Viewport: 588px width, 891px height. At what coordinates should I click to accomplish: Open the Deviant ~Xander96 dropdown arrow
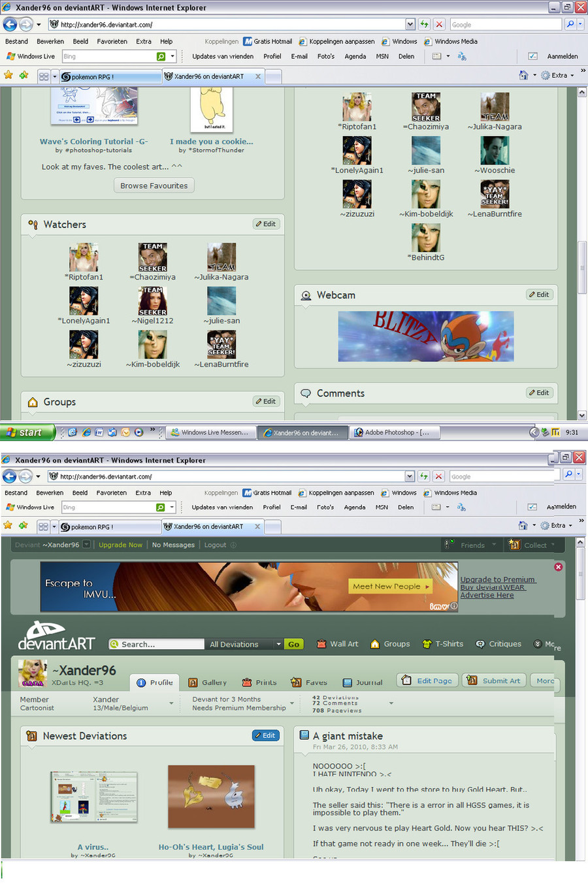(86, 544)
